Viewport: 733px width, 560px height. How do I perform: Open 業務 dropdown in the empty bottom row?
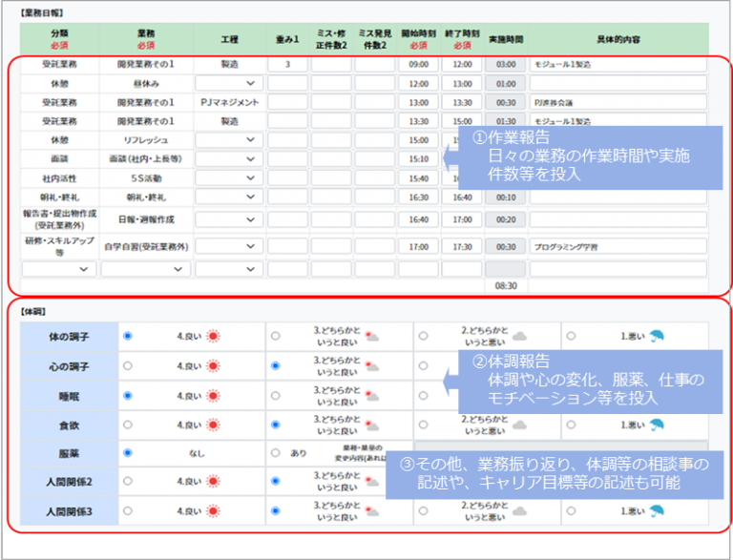click(x=146, y=269)
